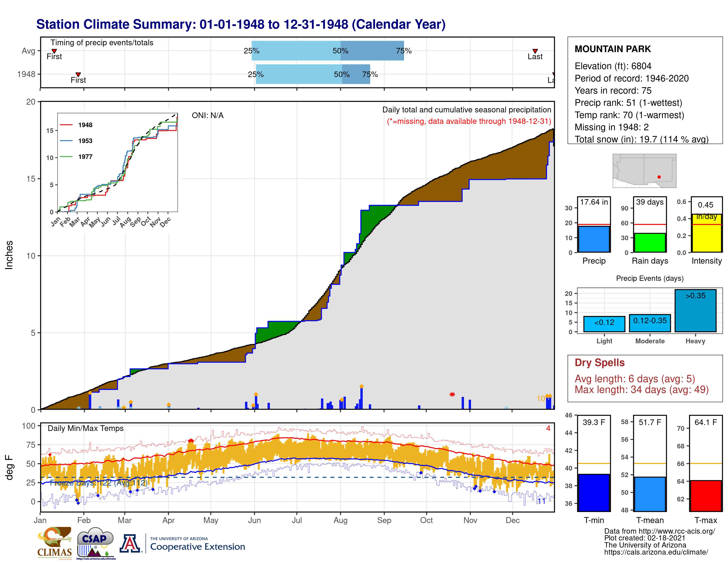
Task: Click the Daily Min/Max Temps label
Action: (85, 428)
